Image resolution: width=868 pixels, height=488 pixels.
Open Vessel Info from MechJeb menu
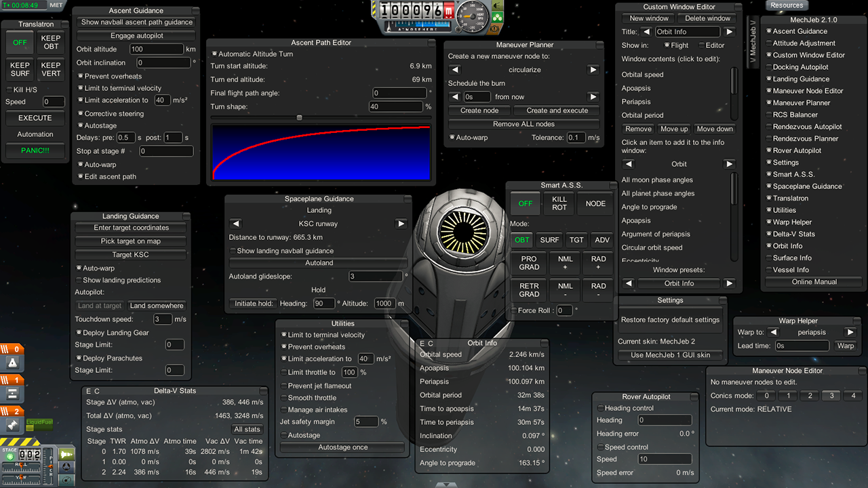(787, 270)
